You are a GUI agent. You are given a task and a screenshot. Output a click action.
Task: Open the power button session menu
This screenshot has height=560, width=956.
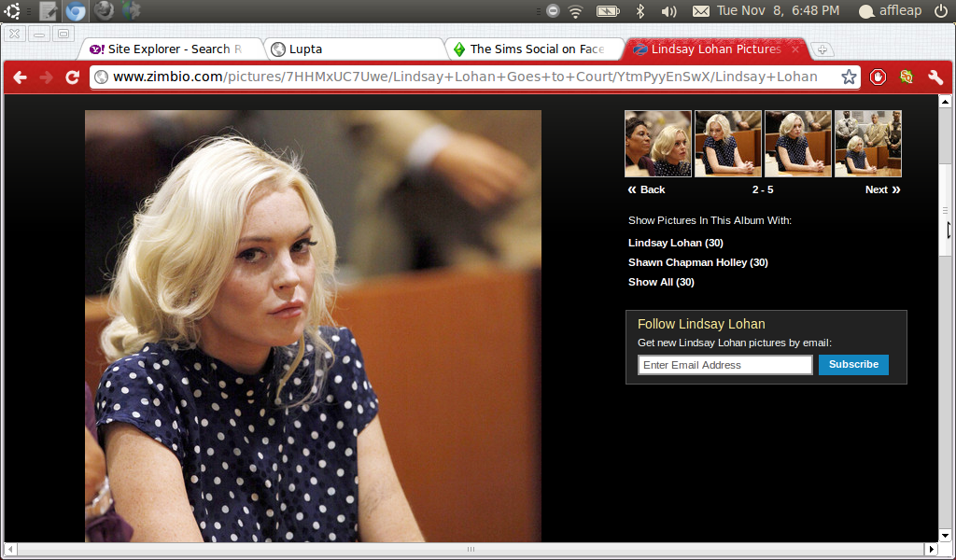pos(941,11)
